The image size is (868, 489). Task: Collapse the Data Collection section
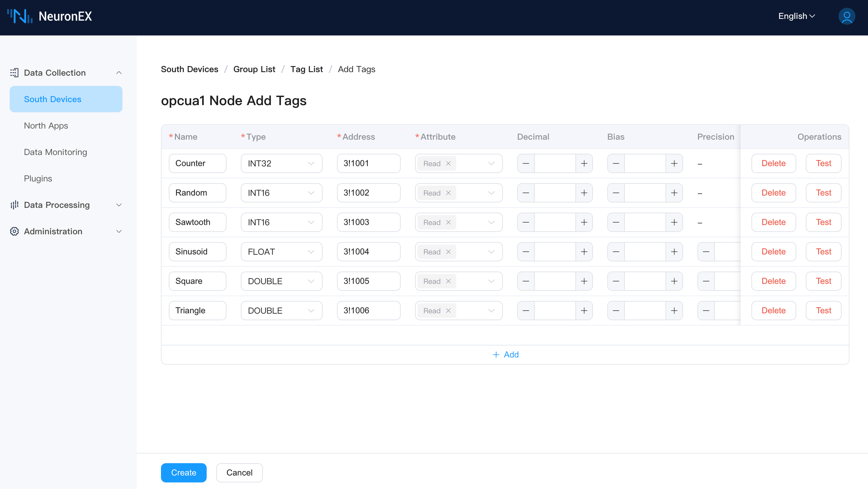point(119,73)
